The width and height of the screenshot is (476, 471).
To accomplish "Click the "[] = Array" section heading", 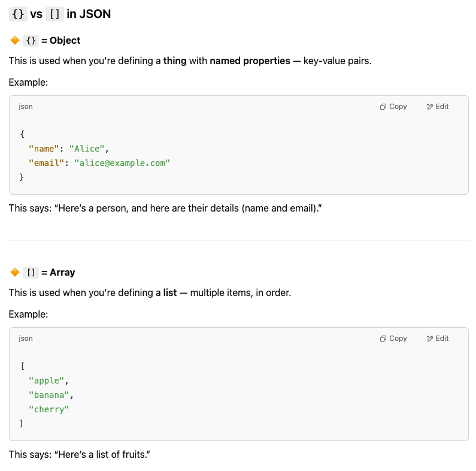I will click(x=50, y=273).
